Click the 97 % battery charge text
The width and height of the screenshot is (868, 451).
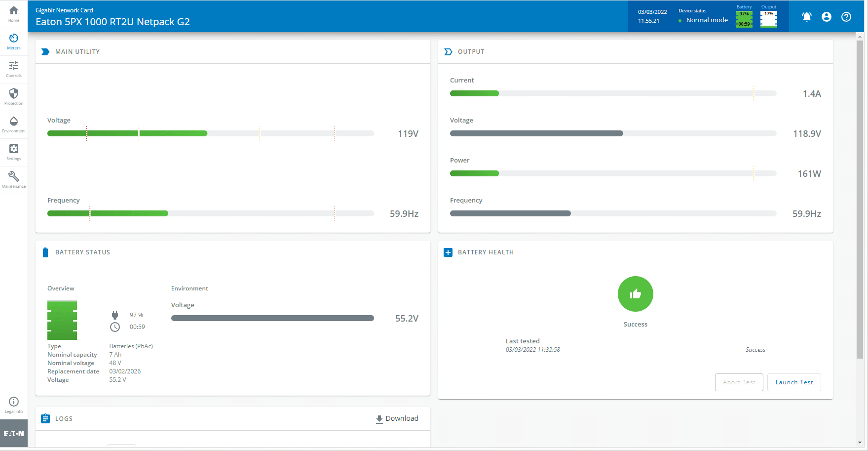pyautogui.click(x=136, y=315)
